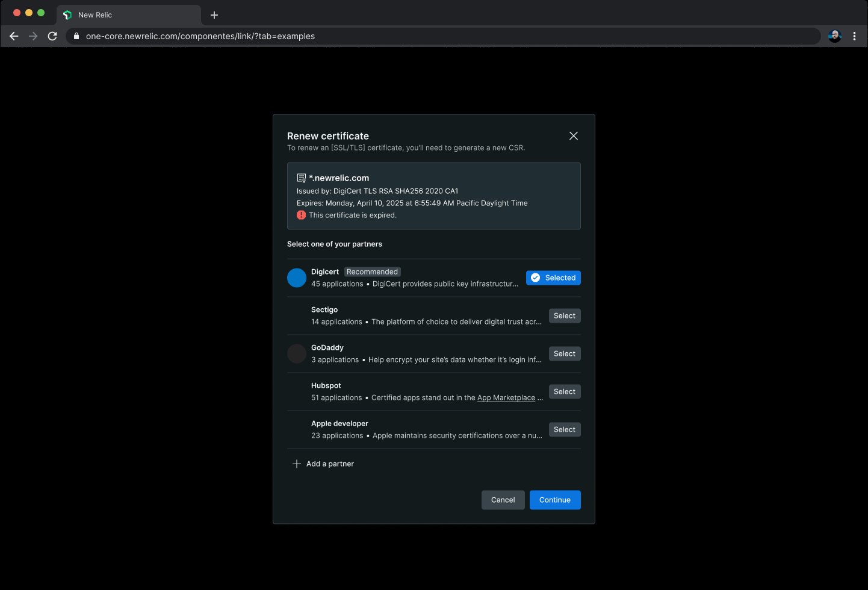The height and width of the screenshot is (590, 868).
Task: Cancel the certificate renewal
Action: click(x=503, y=500)
